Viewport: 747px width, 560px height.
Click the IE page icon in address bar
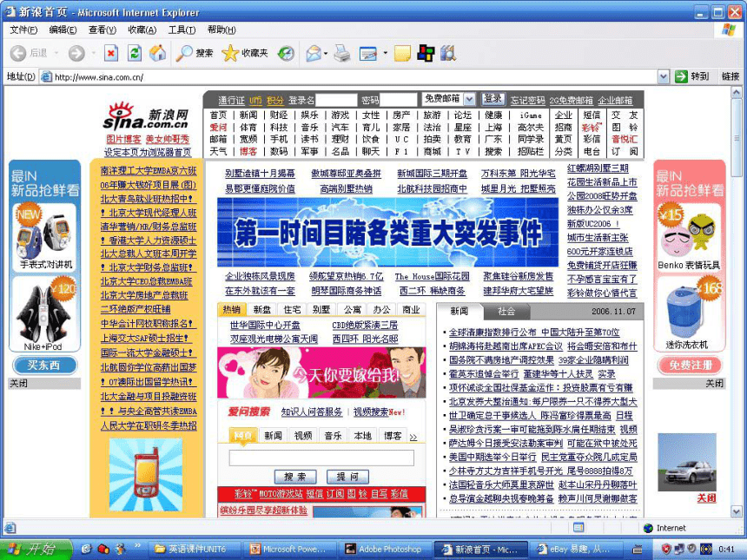click(x=46, y=76)
